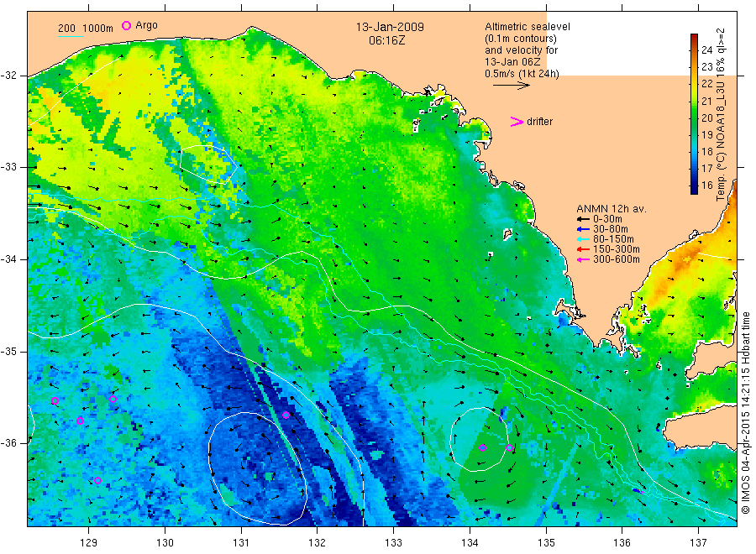Viewport: 756px width, 554px height.
Task: Click the black 0-30m legend arrow
Action: (x=584, y=219)
